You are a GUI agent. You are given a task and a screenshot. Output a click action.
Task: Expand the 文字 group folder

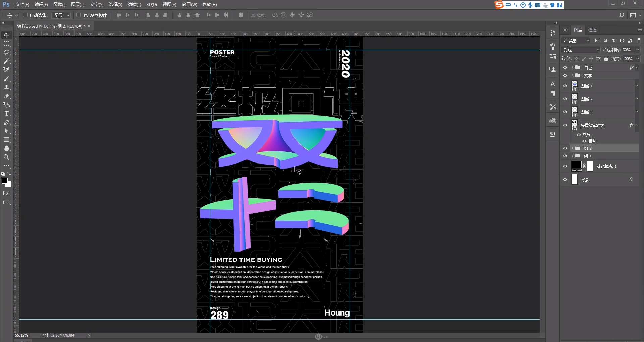572,76
